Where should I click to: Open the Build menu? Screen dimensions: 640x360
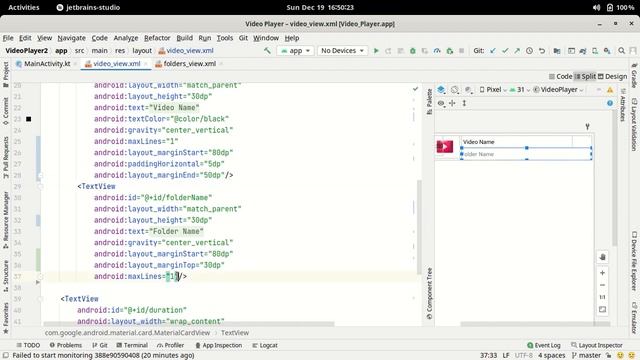184,38
